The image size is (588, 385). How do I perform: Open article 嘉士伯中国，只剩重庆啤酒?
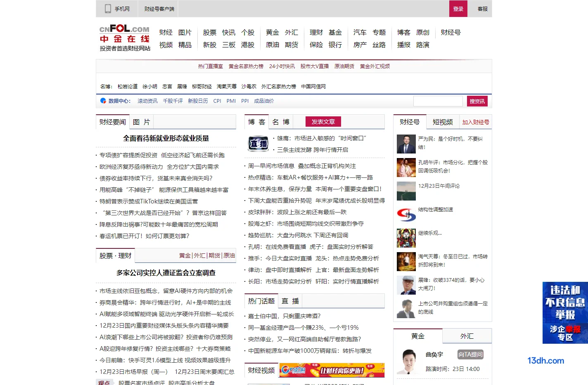coord(285,316)
